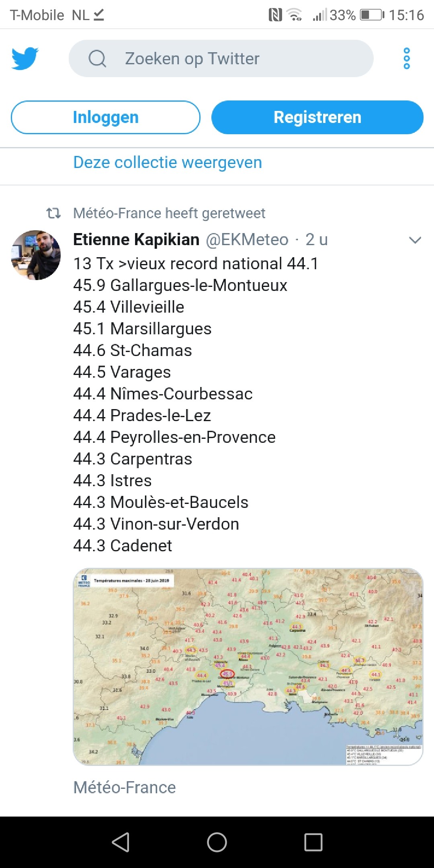Open the recent apps square button
Image resolution: width=434 pixels, height=868 pixels.
313,842
